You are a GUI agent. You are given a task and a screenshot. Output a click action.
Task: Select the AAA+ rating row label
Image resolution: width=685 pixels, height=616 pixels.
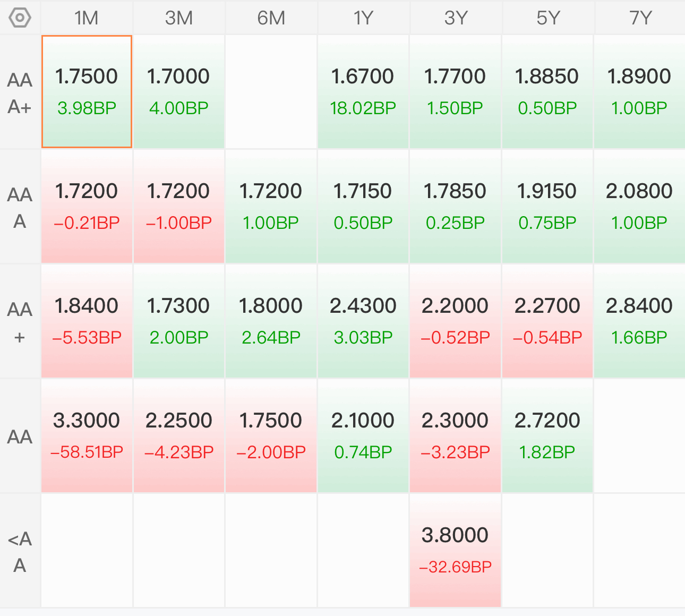pyautogui.click(x=20, y=93)
